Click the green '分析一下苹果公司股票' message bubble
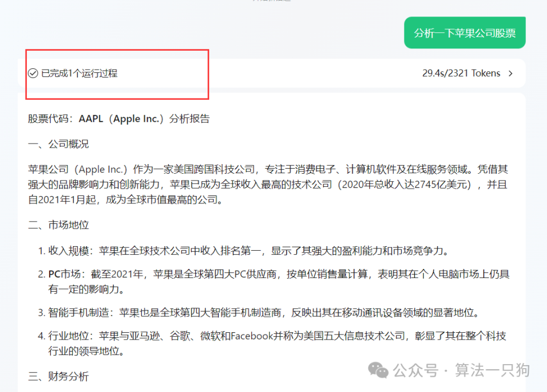This screenshot has height=392, width=547. [x=465, y=33]
